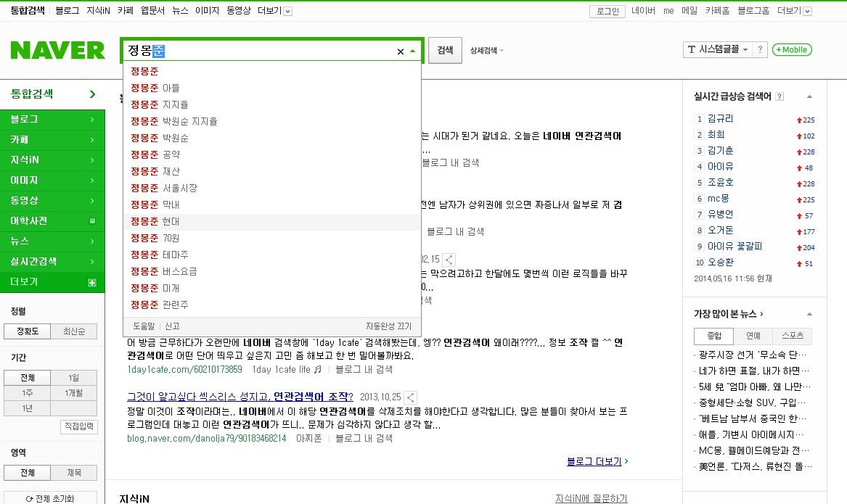Click the 로그인 button
The image size is (847, 504).
pos(607,12)
